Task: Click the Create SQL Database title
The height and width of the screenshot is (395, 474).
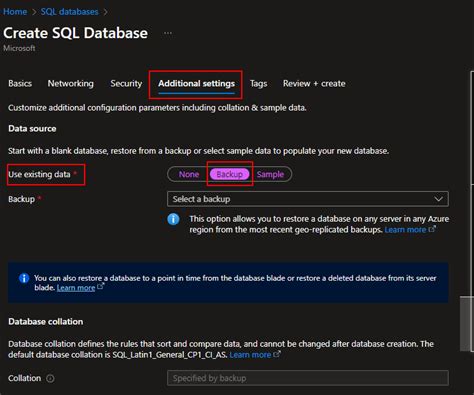Action: pos(76,33)
